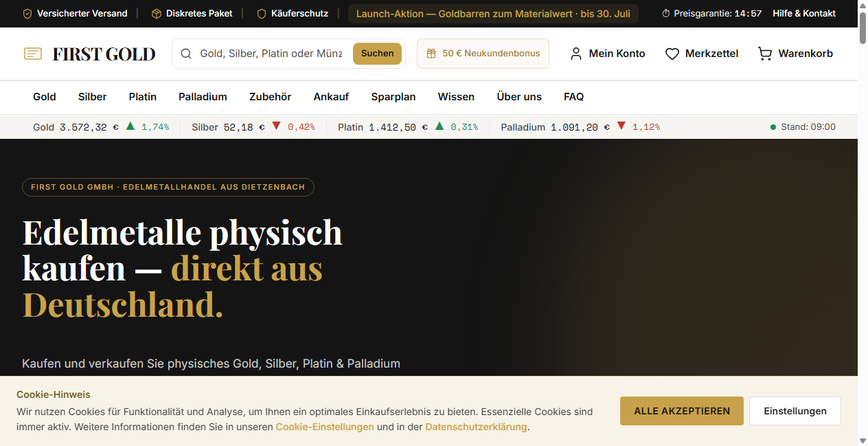Click the Launch-Aktion Goldbarren banner

(x=493, y=14)
